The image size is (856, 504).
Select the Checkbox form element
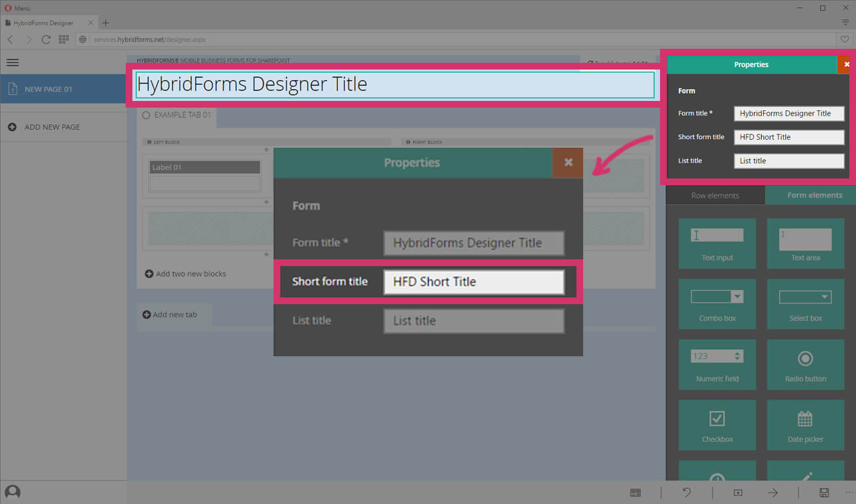[717, 425]
